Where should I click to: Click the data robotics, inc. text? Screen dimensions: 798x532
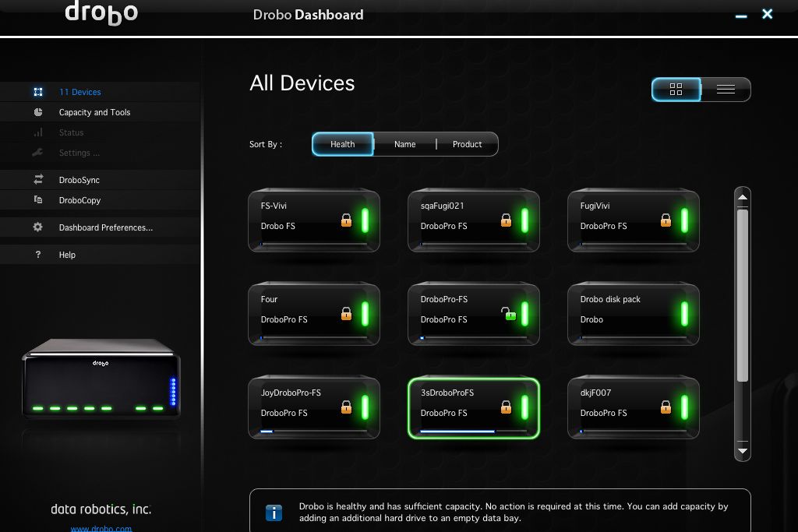101,509
